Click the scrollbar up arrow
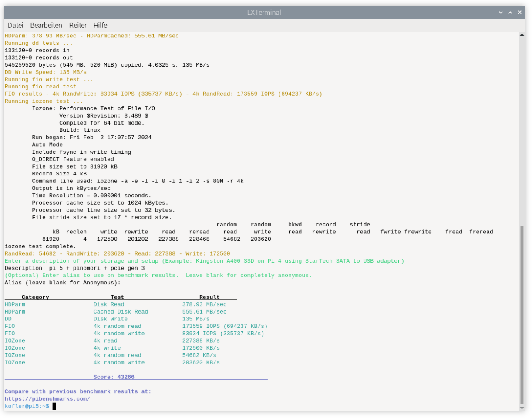 522,35
